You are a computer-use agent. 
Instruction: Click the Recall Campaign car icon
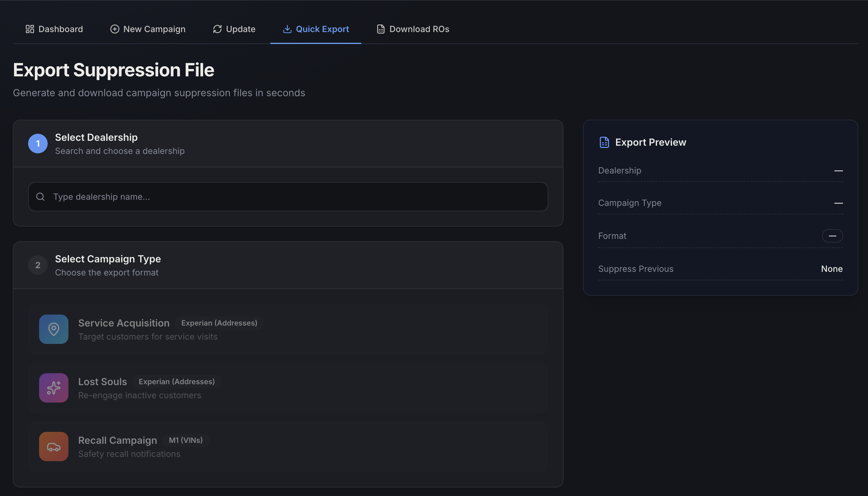53,446
